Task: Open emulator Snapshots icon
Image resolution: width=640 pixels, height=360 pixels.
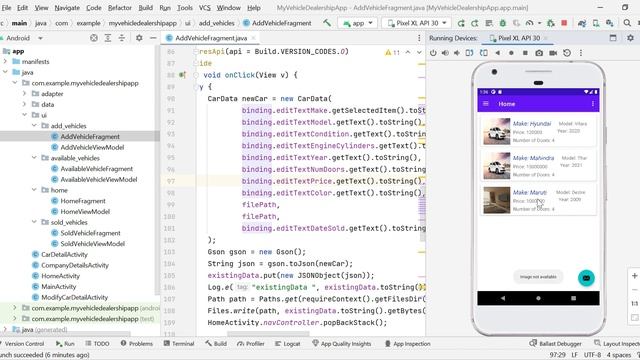Action: point(567,53)
